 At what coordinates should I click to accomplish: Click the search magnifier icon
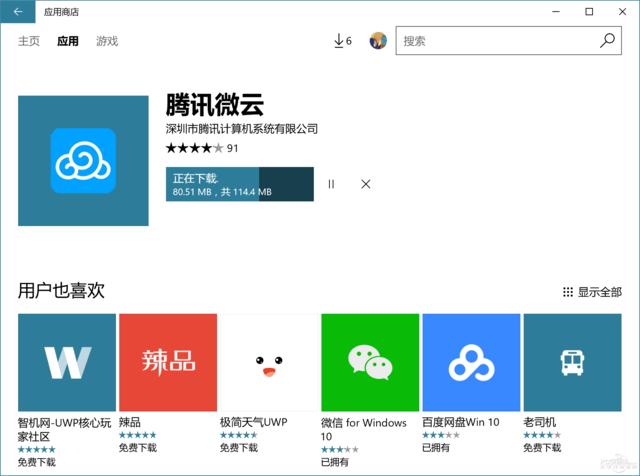pyautogui.click(x=607, y=41)
